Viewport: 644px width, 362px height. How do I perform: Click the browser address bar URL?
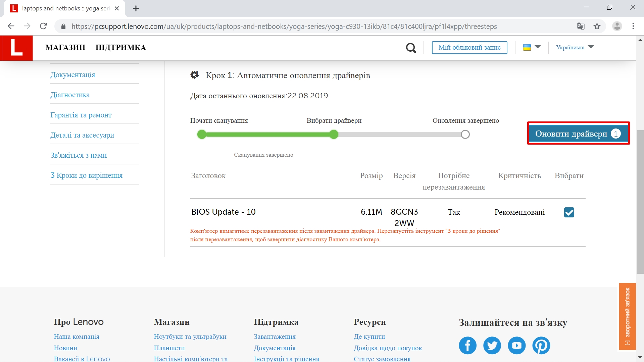point(284,26)
